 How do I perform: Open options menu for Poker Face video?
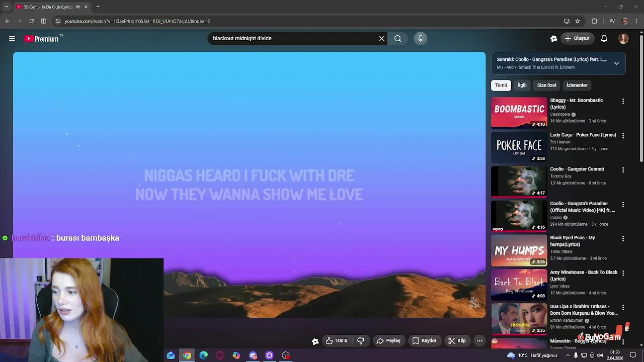tap(623, 136)
